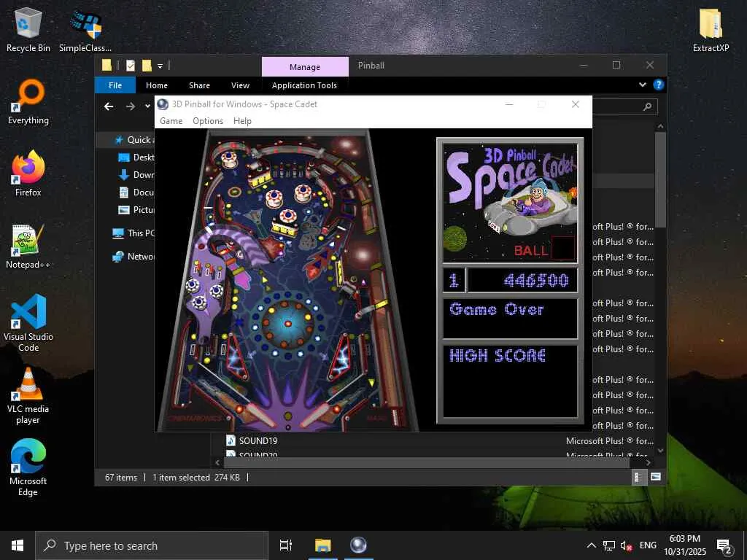Click the '1 item selected 274 KB' status text

pyautogui.click(x=196, y=477)
